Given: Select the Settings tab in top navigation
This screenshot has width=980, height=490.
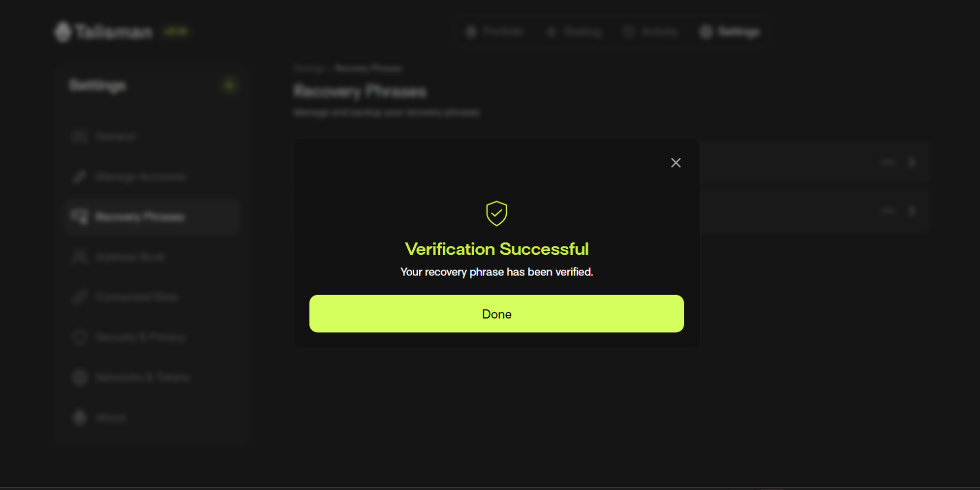Looking at the screenshot, I should click(730, 32).
